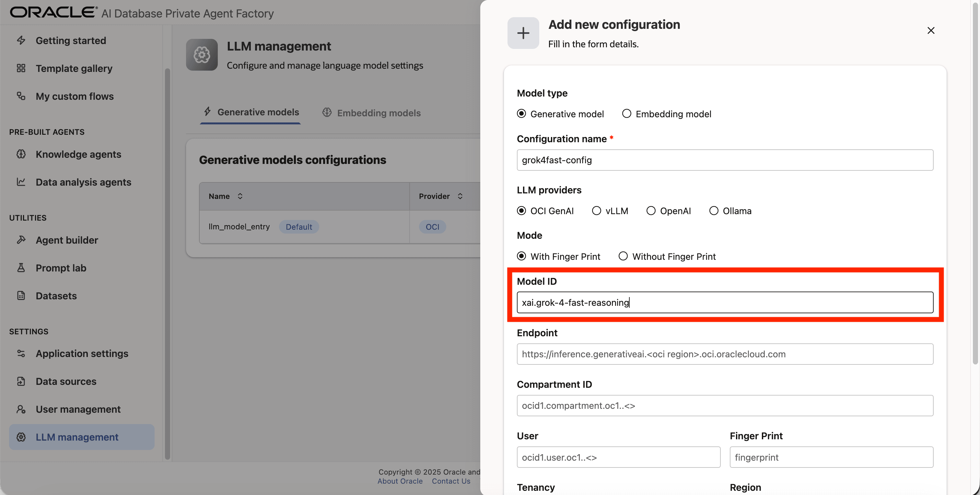Click the Prompt lab flask icon
Screen dimensions: 980x495
pos(21,268)
